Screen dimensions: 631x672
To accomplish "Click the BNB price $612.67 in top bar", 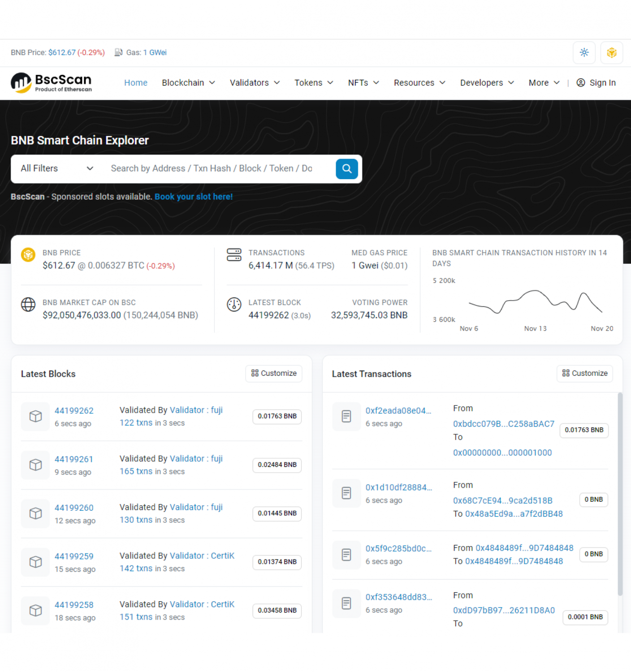I will [62, 52].
